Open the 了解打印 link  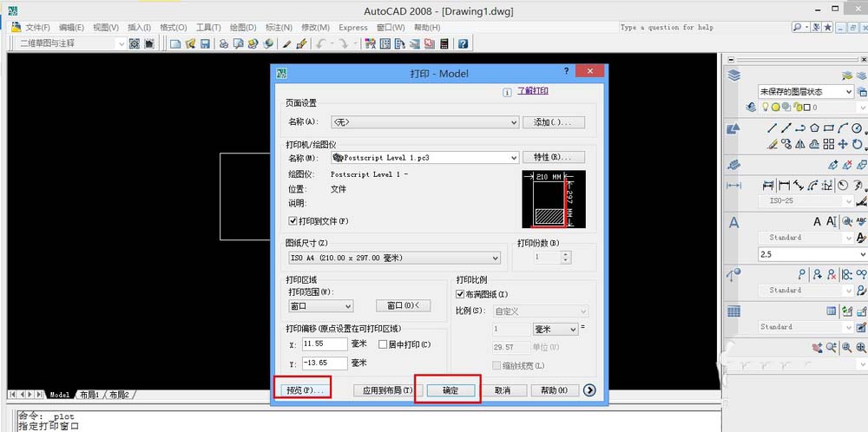[x=533, y=91]
